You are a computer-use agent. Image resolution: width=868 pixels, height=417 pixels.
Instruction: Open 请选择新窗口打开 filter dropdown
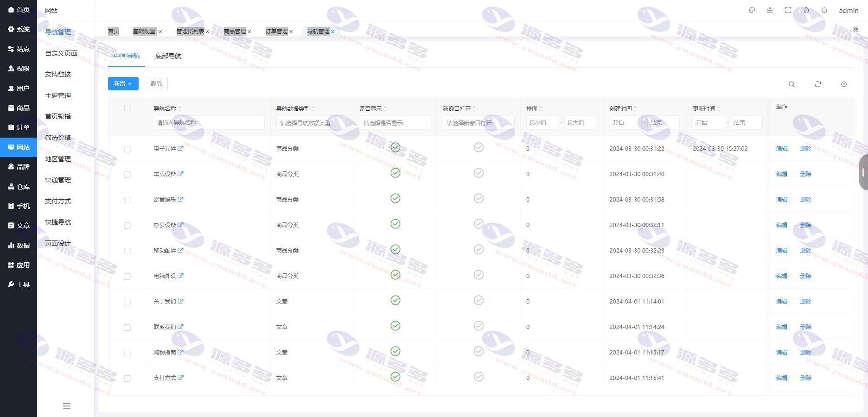[479, 123]
